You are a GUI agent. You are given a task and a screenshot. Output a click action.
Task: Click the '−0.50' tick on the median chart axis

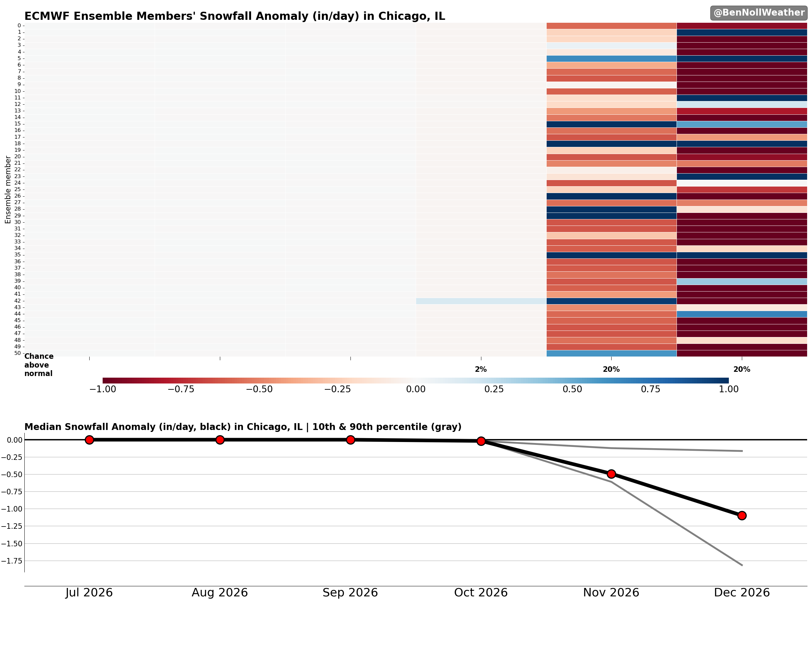tap(12, 474)
